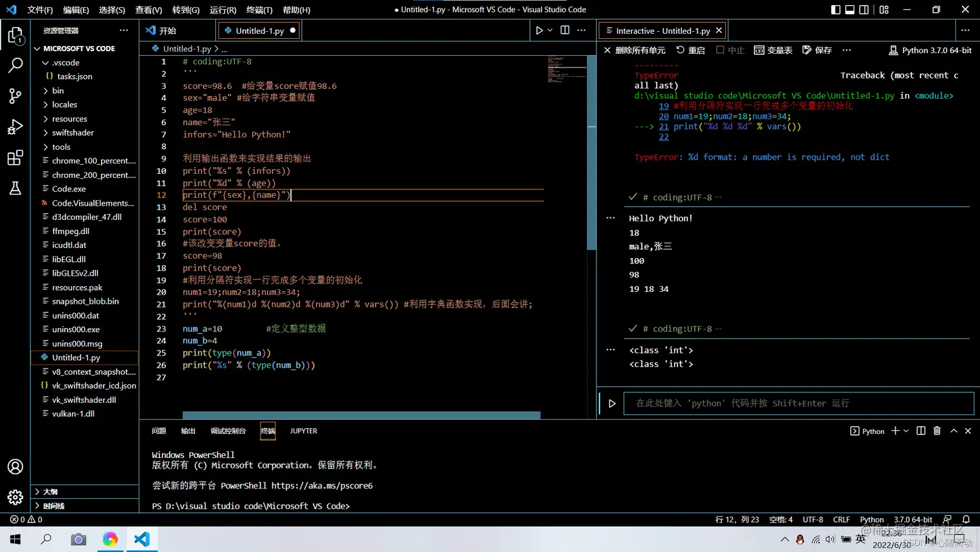Close the Interactive Untitled-1.py tab
Image resolution: width=980 pixels, height=552 pixels.
point(719,30)
